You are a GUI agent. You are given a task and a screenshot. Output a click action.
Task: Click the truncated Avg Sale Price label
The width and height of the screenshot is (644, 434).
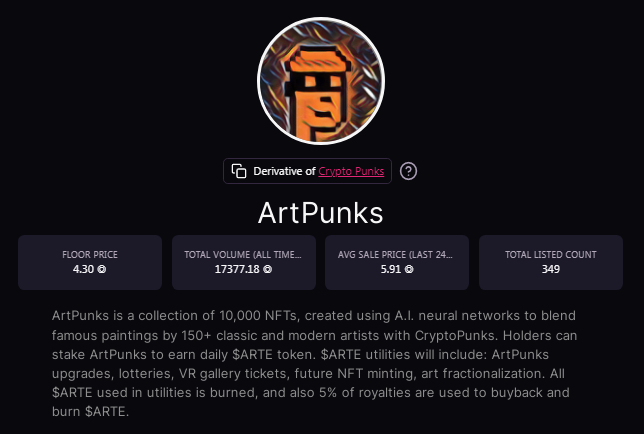395,255
